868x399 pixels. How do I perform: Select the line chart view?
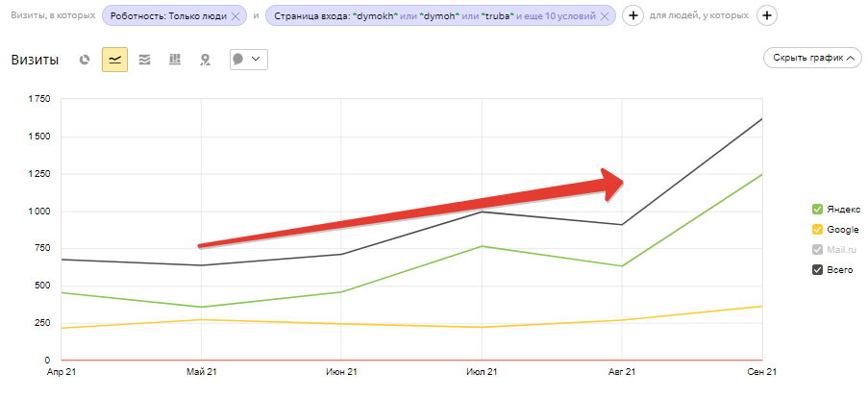tap(115, 60)
